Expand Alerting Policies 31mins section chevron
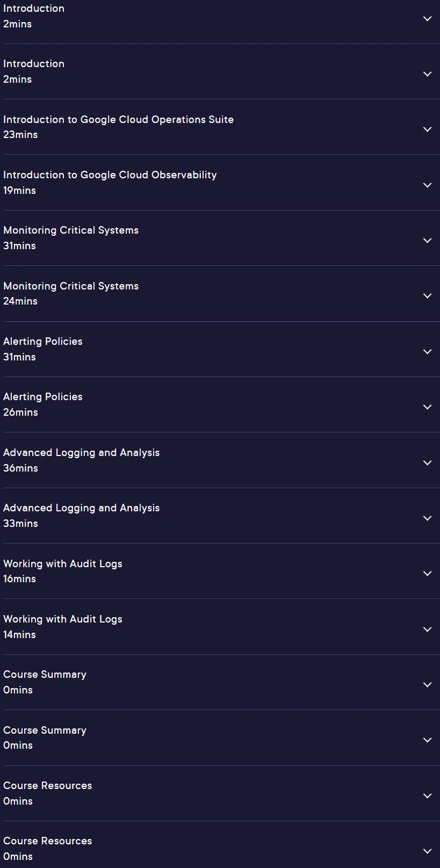This screenshot has width=440, height=868. 427,352
